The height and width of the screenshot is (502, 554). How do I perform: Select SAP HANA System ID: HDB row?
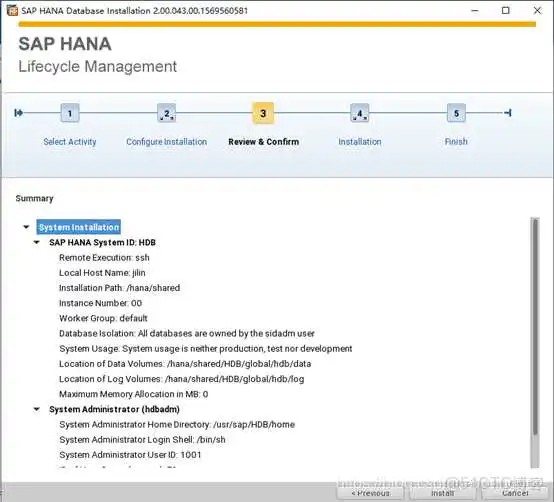(x=102, y=242)
